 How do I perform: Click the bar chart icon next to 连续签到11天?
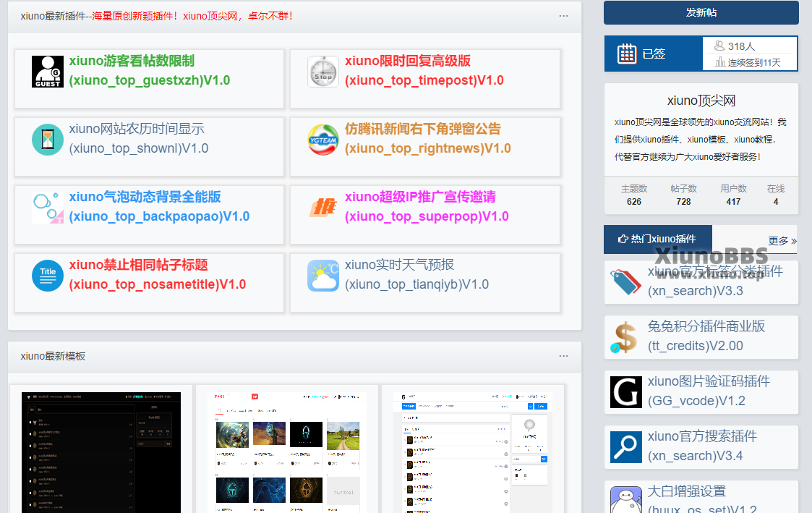720,62
